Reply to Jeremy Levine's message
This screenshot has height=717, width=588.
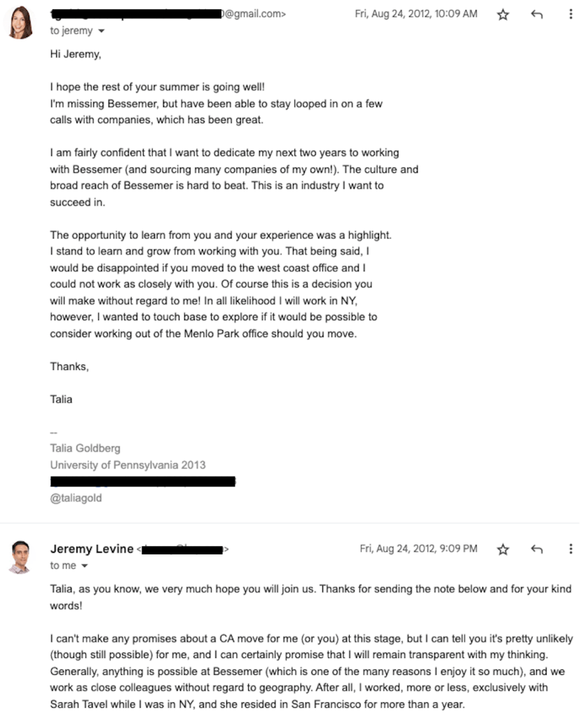coord(537,549)
